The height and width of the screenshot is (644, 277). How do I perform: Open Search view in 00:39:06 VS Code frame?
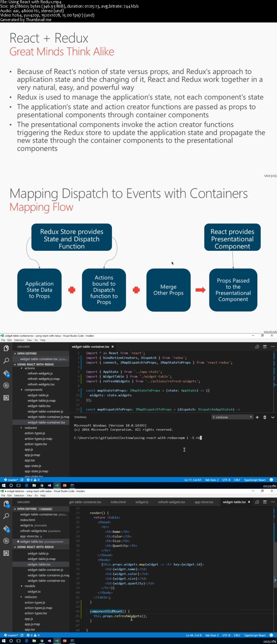point(6,361)
